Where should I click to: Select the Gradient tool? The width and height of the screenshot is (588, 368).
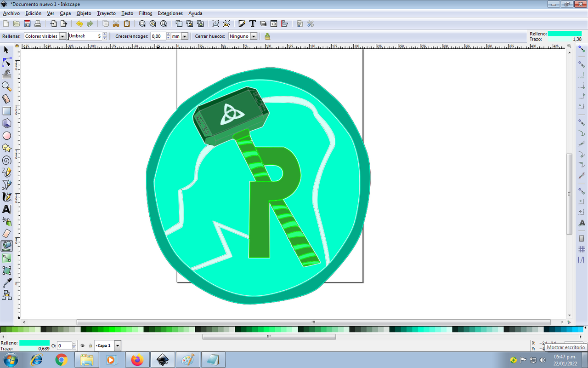tap(6, 259)
